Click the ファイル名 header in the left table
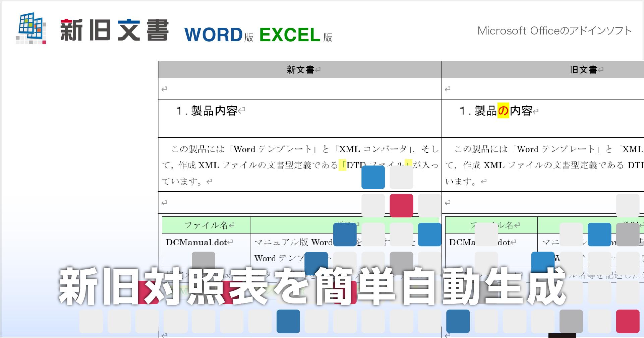The image size is (644, 338). 206,225
